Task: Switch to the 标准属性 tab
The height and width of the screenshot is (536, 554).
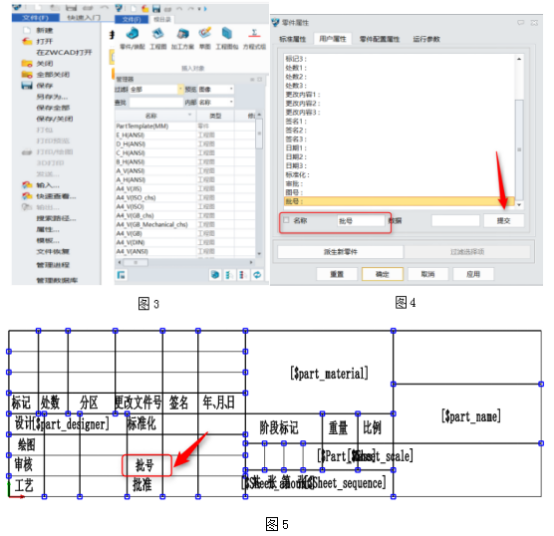Action: 293,39
